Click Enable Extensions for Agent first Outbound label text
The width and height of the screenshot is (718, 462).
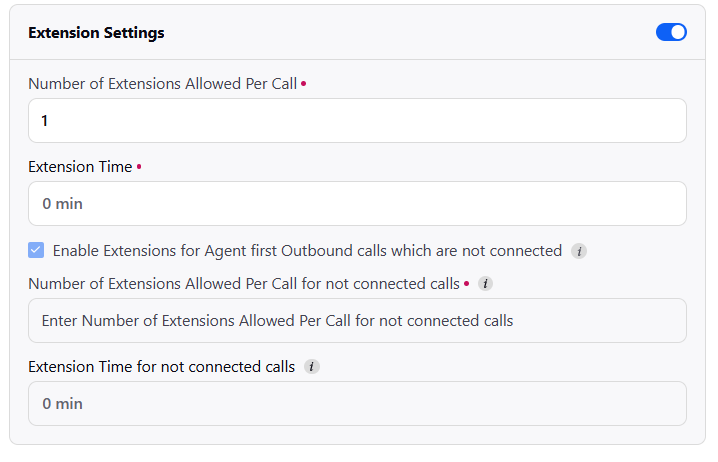tap(307, 251)
